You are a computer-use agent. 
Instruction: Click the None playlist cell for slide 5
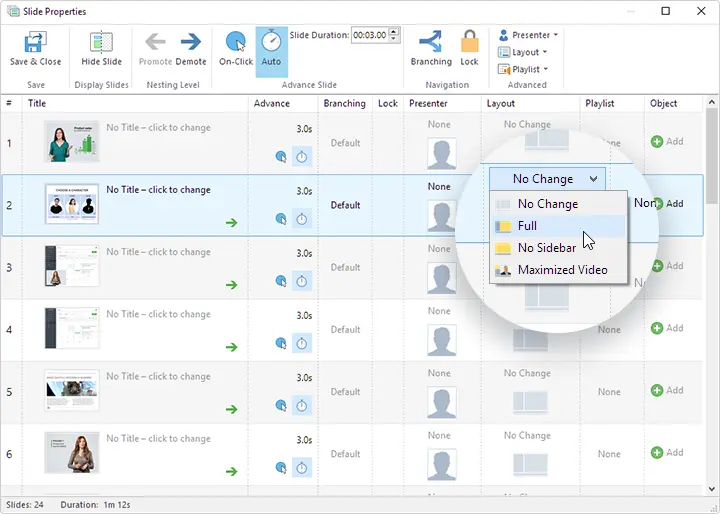[609, 392]
